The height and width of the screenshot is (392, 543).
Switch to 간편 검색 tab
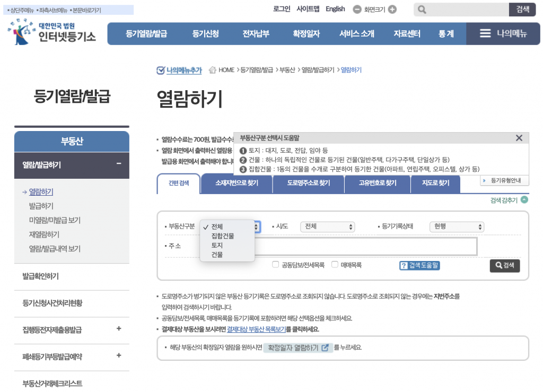179,184
